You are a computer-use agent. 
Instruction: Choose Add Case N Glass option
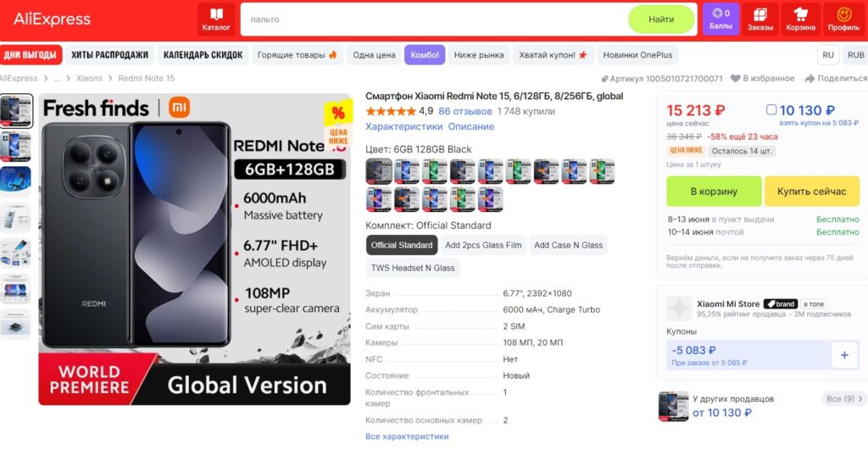568,245
